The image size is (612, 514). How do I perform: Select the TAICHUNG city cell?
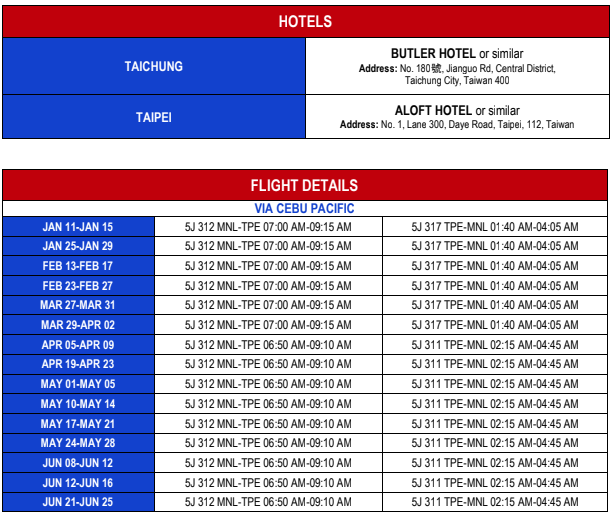tap(153, 66)
